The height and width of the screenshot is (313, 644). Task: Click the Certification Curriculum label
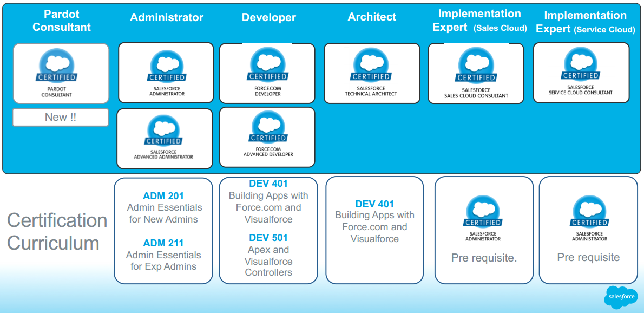[x=57, y=231]
